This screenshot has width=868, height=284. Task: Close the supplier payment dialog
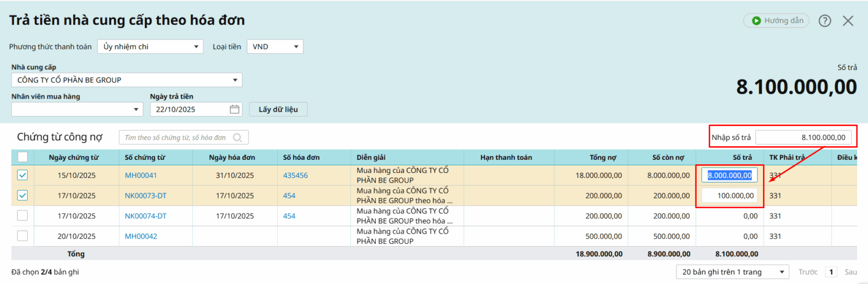848,21
